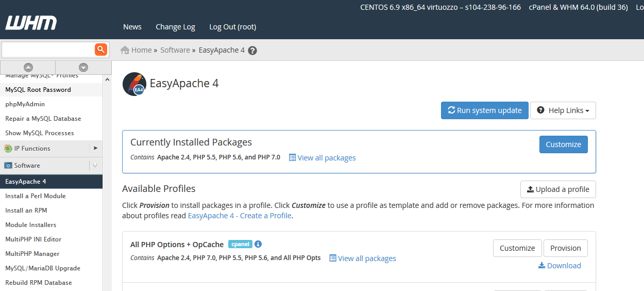Select Install a Perl Module

(52, 196)
